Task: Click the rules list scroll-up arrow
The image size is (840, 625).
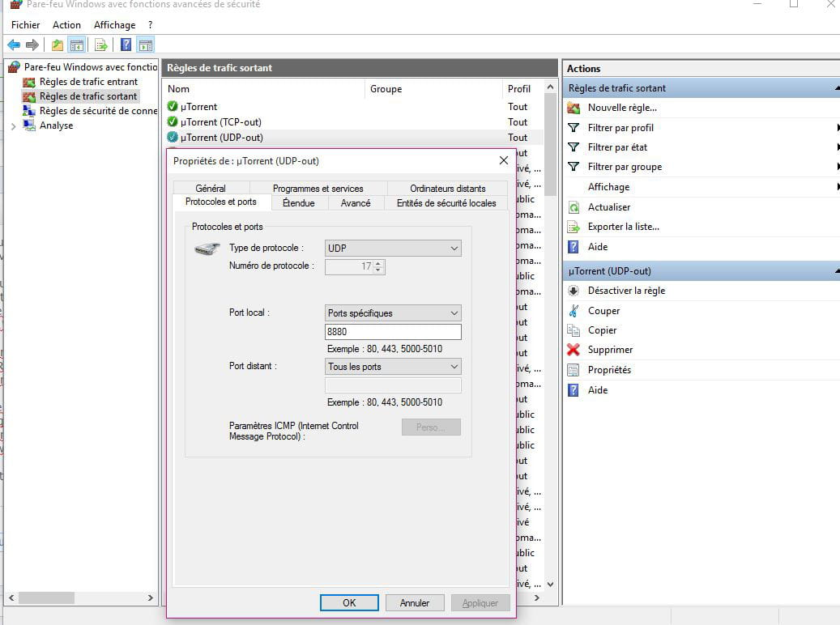Action: (x=550, y=87)
